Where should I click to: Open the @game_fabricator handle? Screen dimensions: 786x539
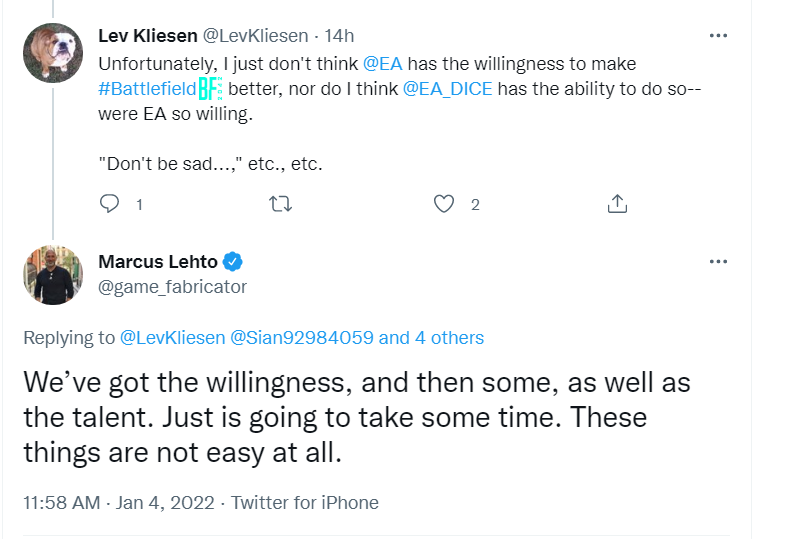coord(172,286)
